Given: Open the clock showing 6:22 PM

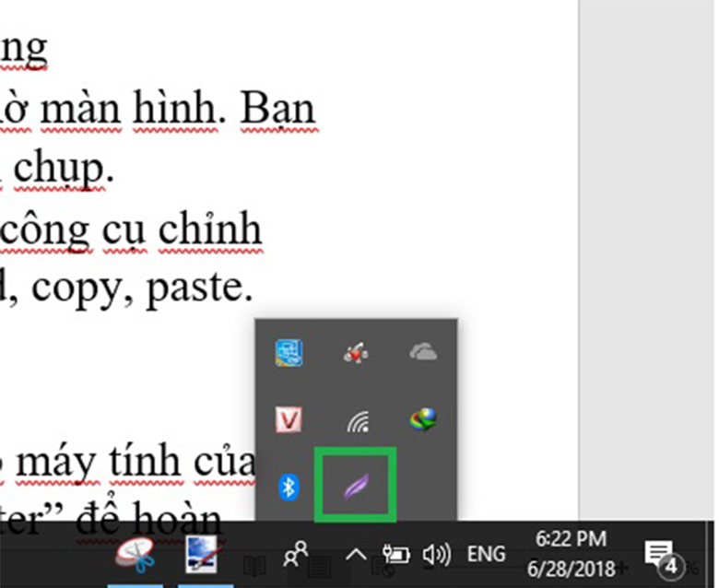Looking at the screenshot, I should coord(572,554).
